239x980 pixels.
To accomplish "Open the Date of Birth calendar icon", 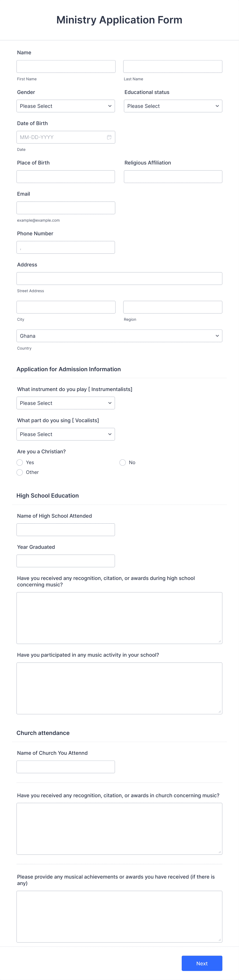I will point(109,137).
